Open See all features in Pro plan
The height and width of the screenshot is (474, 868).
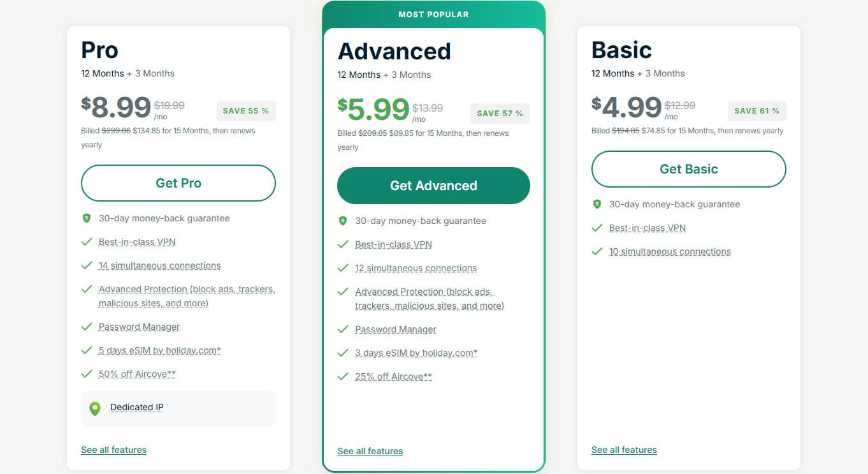point(113,450)
